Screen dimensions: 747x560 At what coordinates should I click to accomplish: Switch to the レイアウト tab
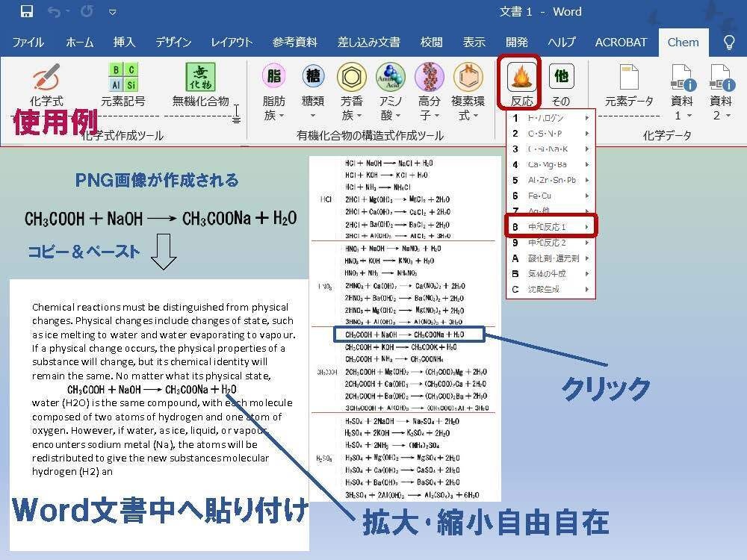[x=232, y=43]
